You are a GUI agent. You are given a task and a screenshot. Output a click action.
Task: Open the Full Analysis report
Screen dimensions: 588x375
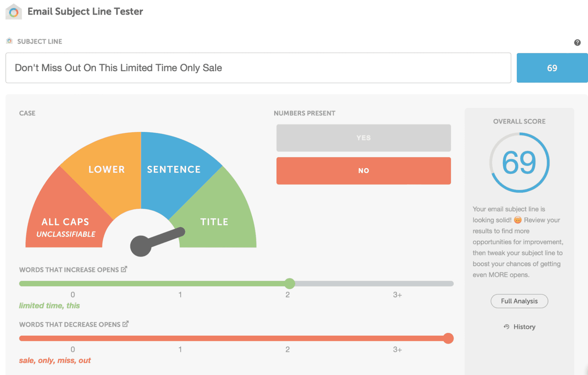click(x=519, y=301)
